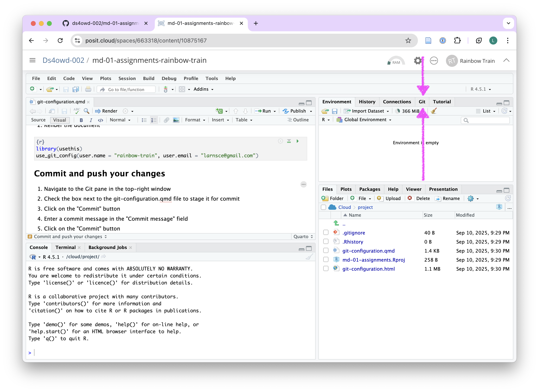Check the .gitignore file checkbox

326,233
